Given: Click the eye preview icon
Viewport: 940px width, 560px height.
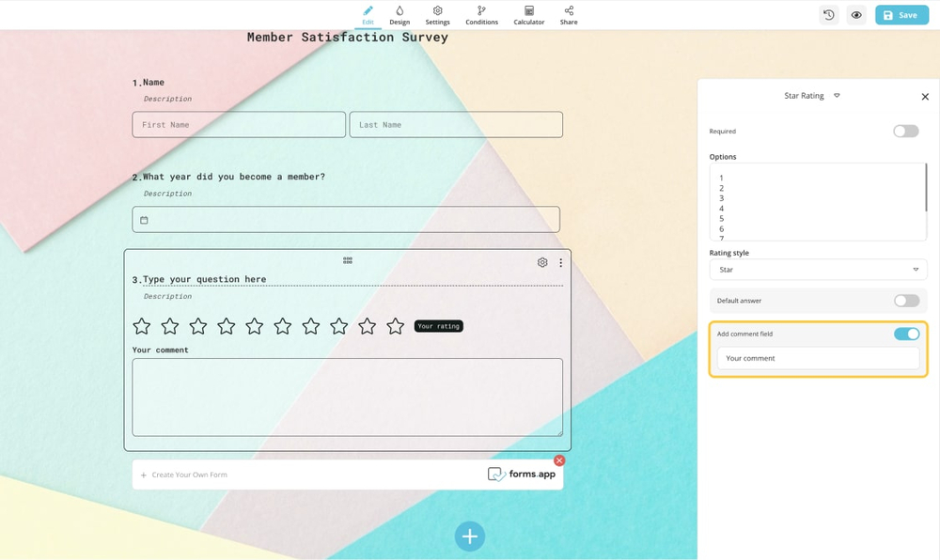Looking at the screenshot, I should tap(856, 15).
